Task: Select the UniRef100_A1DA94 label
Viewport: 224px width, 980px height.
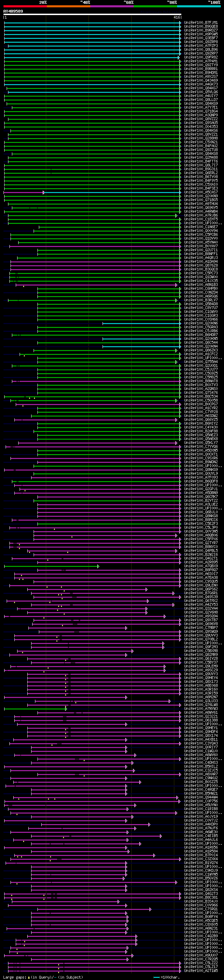Action: [x=201, y=262]
